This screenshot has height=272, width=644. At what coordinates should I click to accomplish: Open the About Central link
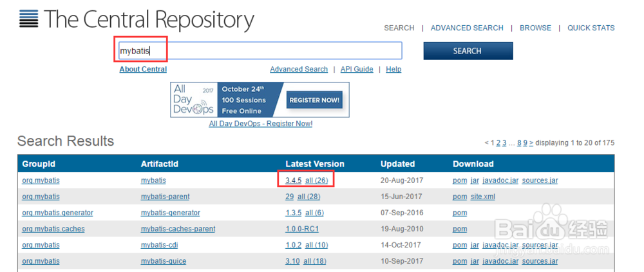[143, 69]
